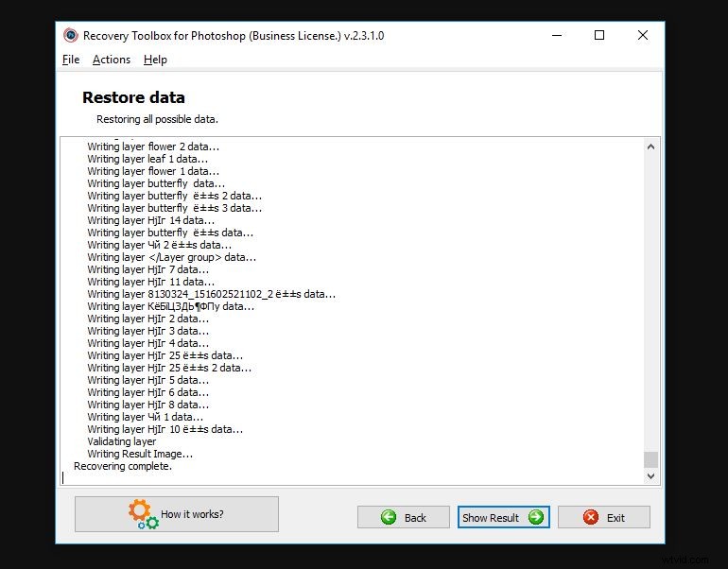Select log line 'Writing layer flower 2 data...'
728x569 pixels.
(x=153, y=147)
